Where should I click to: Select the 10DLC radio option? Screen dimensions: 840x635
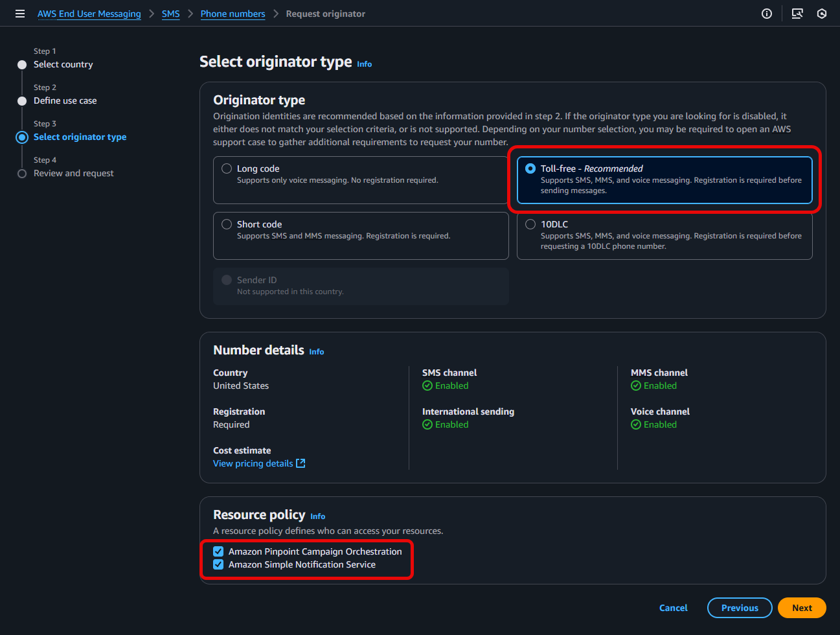[x=530, y=224]
